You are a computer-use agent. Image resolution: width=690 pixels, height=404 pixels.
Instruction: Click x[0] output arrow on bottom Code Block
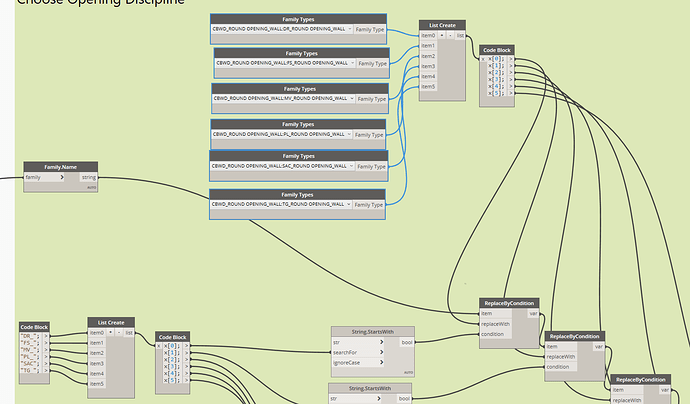click(x=187, y=346)
